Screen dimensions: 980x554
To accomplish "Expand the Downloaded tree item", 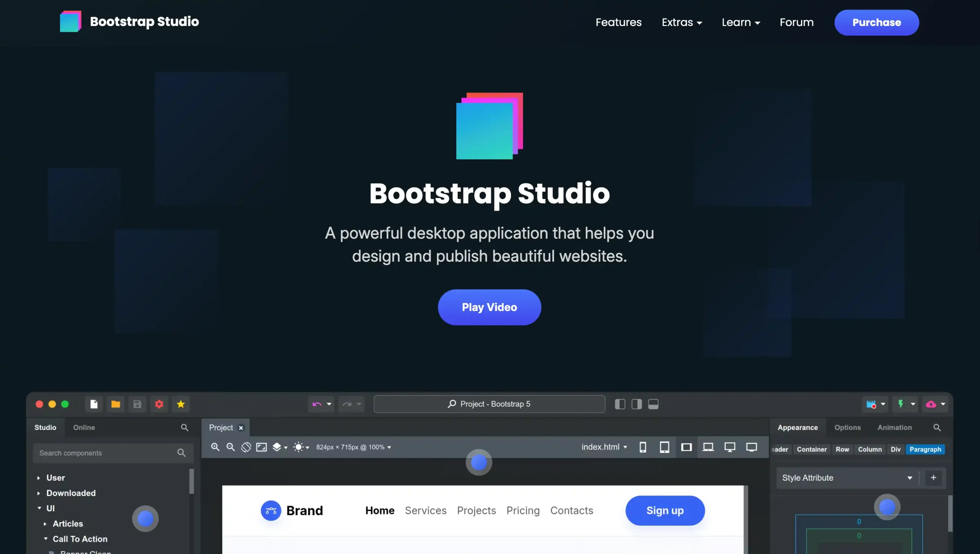I will (x=39, y=493).
